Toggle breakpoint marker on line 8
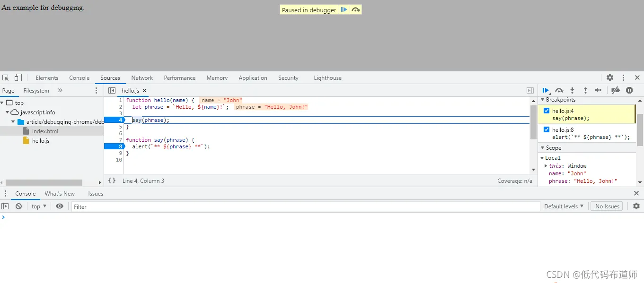 click(x=114, y=146)
